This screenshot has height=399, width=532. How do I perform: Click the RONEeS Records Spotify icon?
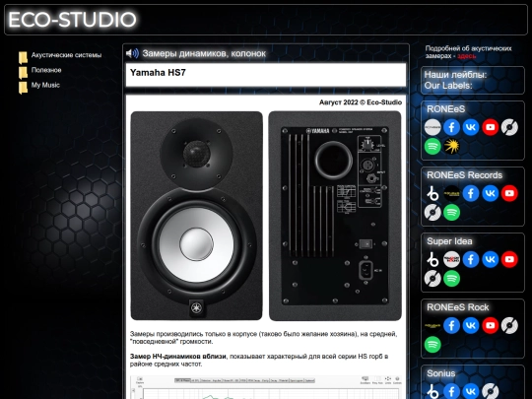point(451,213)
